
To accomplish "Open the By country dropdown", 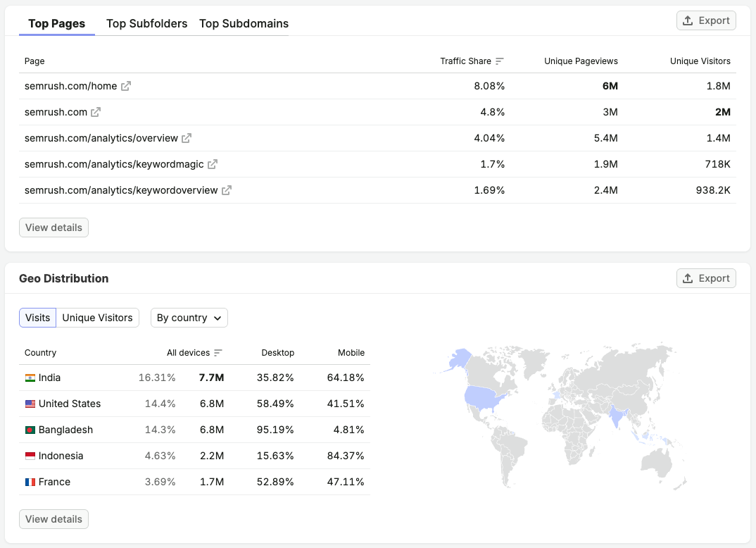I will pyautogui.click(x=189, y=318).
